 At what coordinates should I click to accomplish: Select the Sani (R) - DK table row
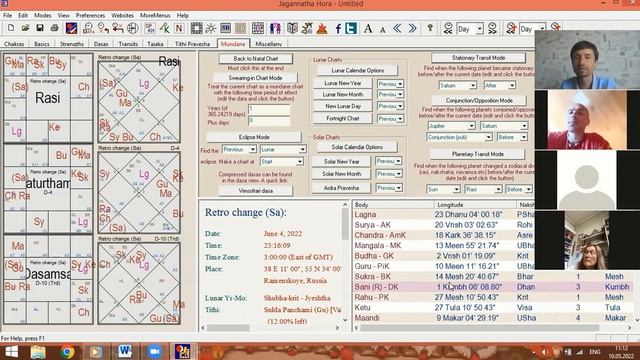[494, 287]
